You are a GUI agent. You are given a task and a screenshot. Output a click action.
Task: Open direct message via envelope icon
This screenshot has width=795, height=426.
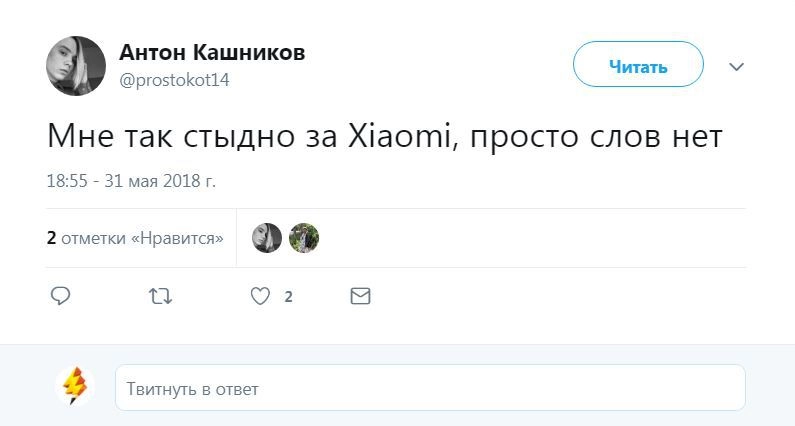pos(360,296)
